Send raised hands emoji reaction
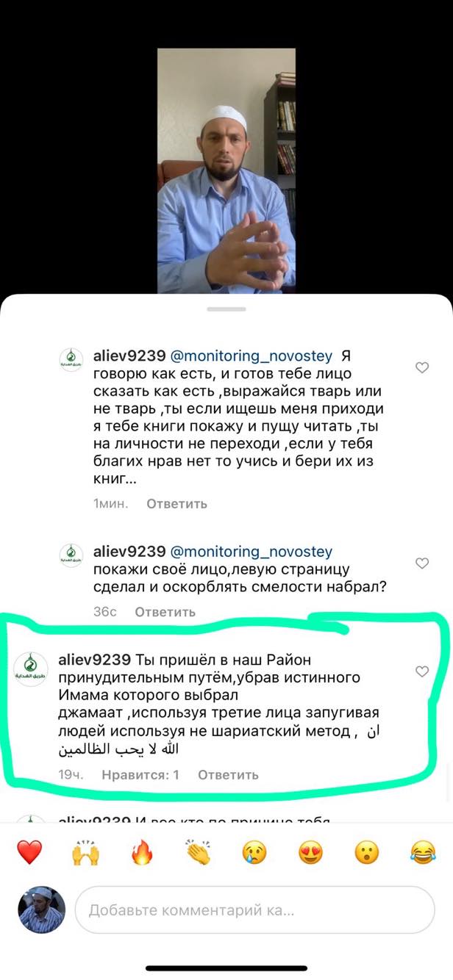Viewport: 453px width, 980px height. (x=85, y=852)
